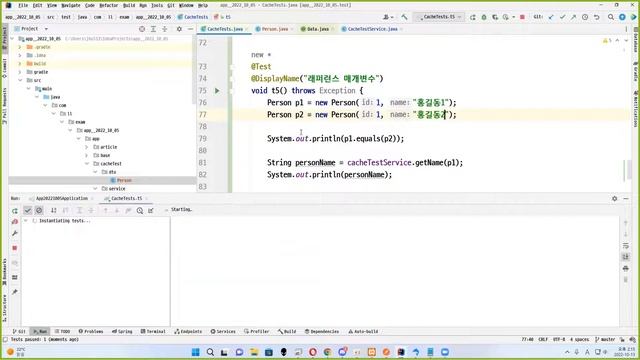Click the warnings indicator in editor corner
The width and height of the screenshot is (640, 360).
[x=607, y=41]
